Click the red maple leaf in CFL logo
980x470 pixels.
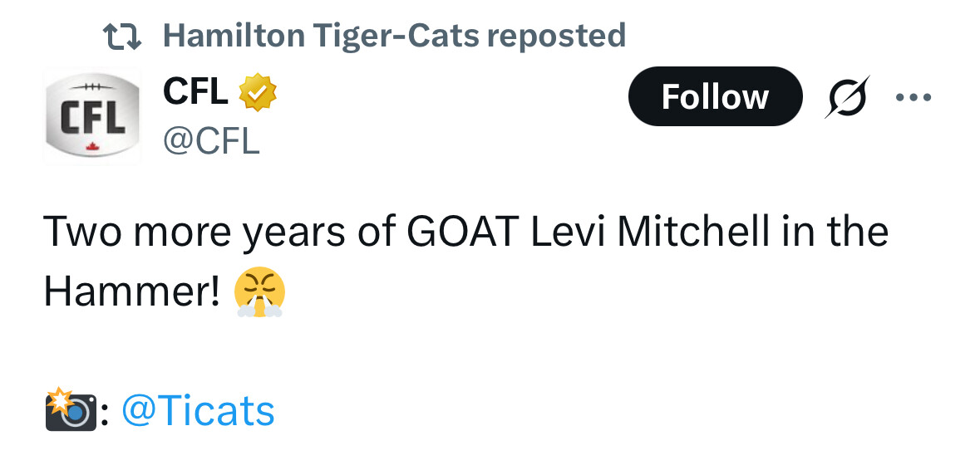(92, 147)
